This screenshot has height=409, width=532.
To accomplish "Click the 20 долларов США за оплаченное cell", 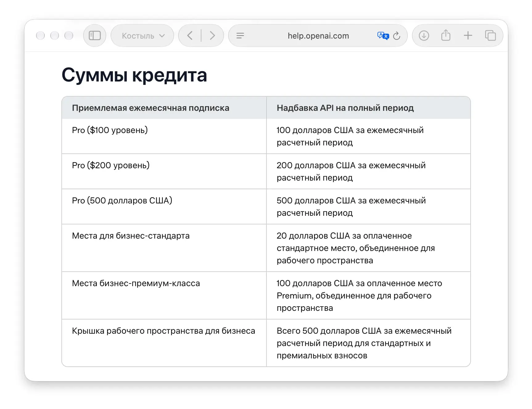I will pyautogui.click(x=369, y=248).
